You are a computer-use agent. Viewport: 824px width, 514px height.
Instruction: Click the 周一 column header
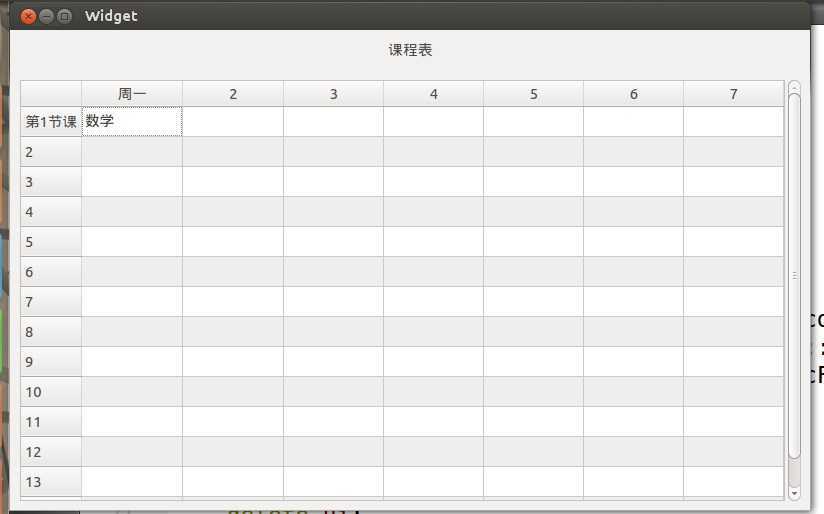132,94
